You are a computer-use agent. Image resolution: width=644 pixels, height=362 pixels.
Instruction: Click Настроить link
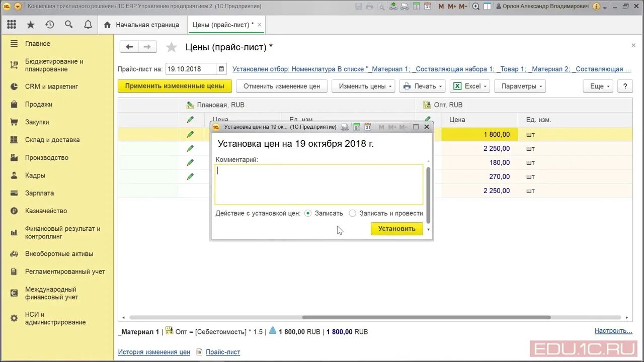[x=613, y=330]
